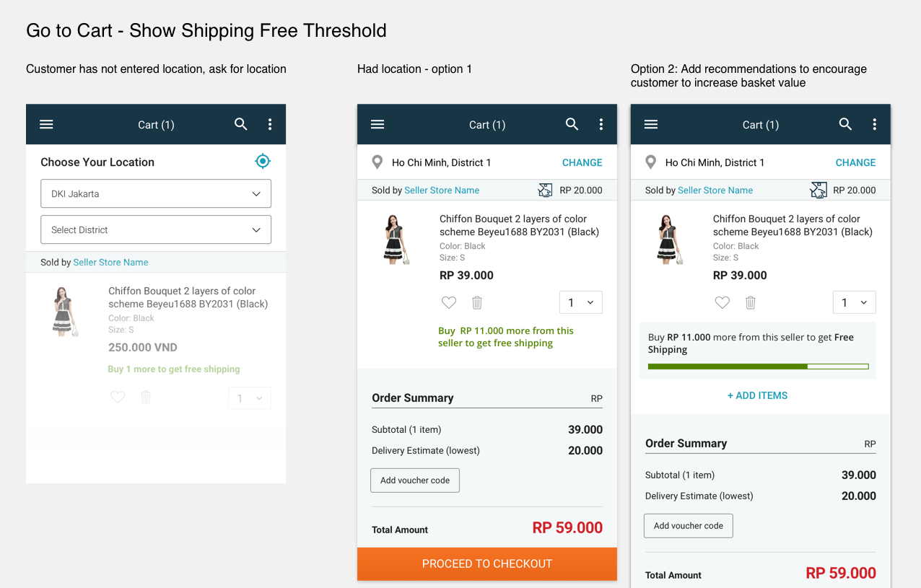Viewport: 921px width, 588px height.
Task: Tap + ADD ITEMS link
Action: (757, 395)
